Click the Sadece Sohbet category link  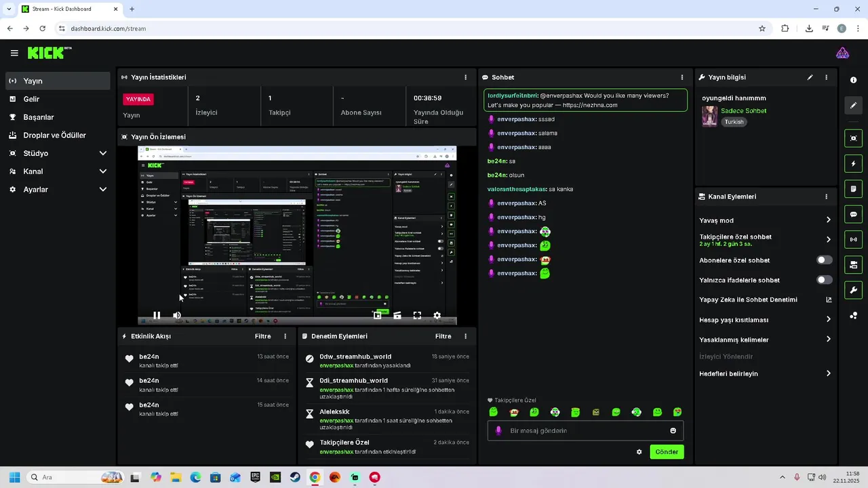click(743, 110)
